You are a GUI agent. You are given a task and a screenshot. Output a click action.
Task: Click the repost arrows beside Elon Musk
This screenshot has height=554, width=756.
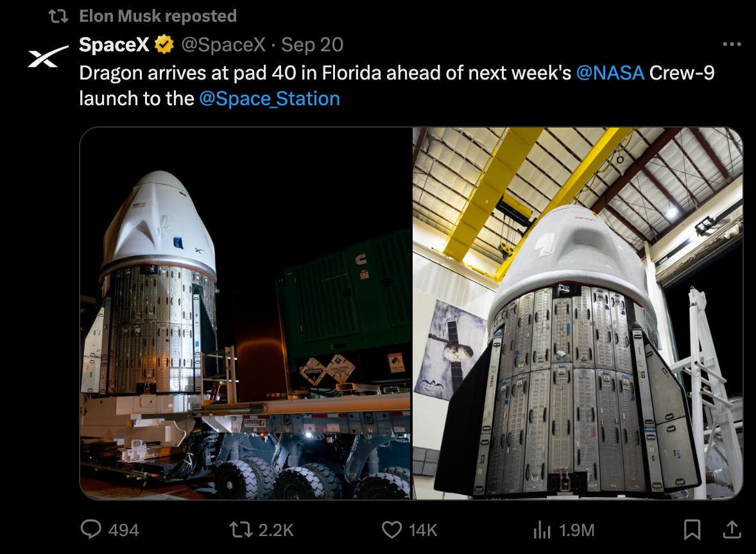pos(59,16)
